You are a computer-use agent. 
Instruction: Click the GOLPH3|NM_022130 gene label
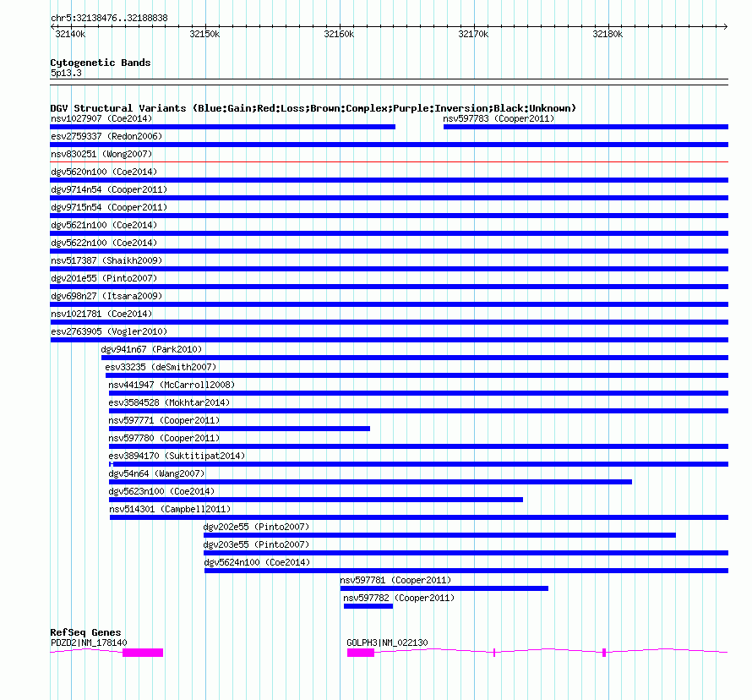[387, 643]
